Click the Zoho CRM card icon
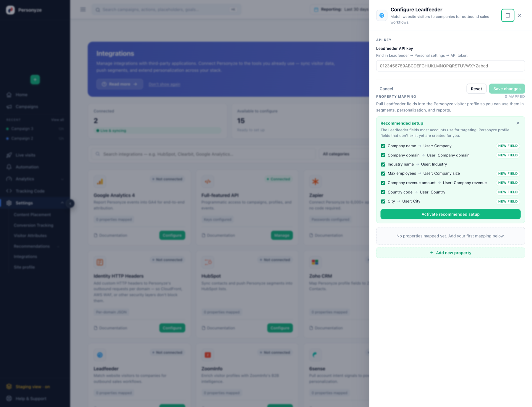 click(315, 262)
